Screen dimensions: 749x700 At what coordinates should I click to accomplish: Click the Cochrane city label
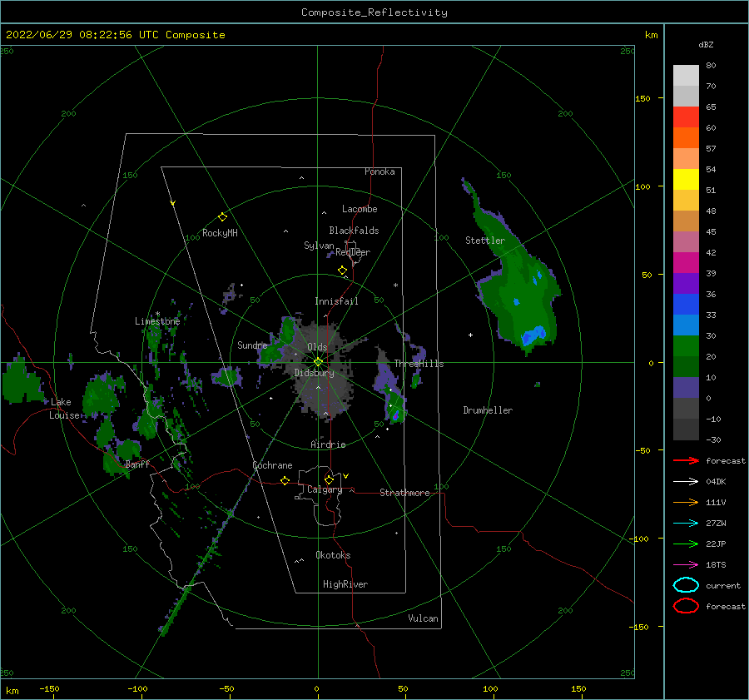pyautogui.click(x=272, y=465)
